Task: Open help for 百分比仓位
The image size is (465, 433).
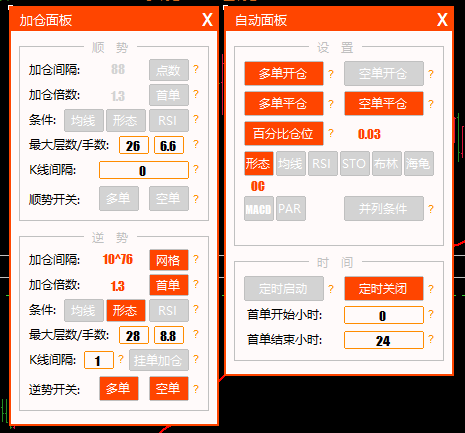Action: tap(331, 133)
